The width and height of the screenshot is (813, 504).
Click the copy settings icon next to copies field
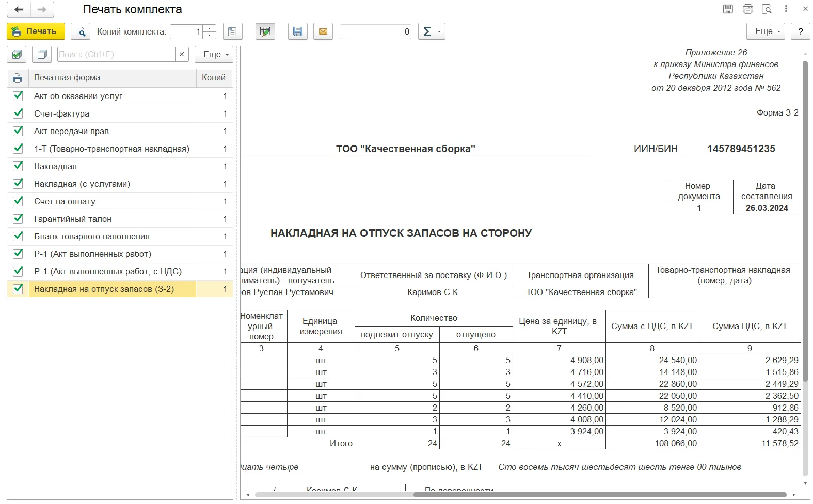[x=232, y=31]
